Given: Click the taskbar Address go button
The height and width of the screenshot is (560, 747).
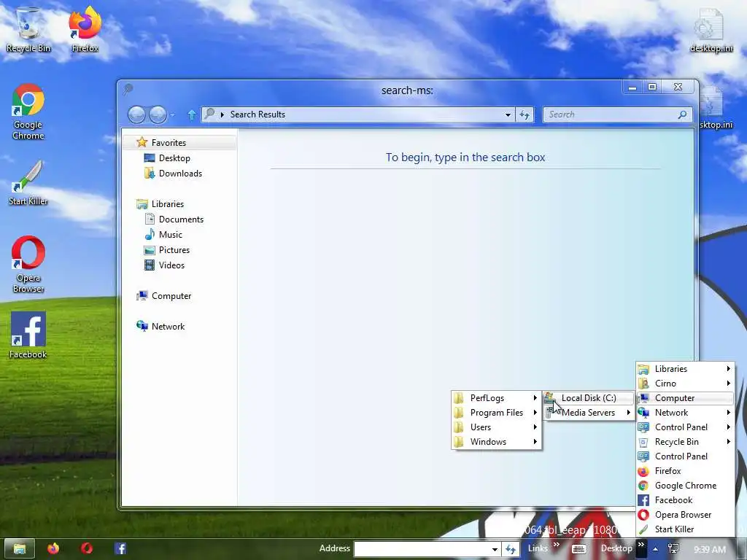Looking at the screenshot, I should [x=511, y=549].
